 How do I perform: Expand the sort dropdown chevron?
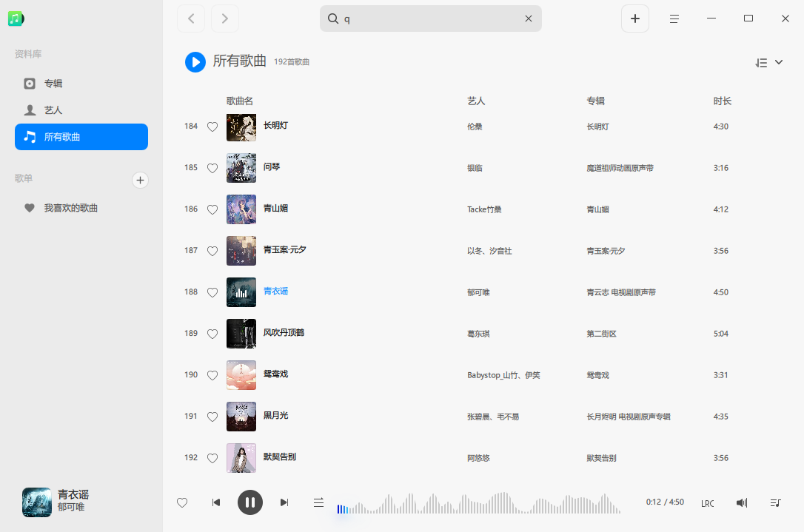(779, 62)
